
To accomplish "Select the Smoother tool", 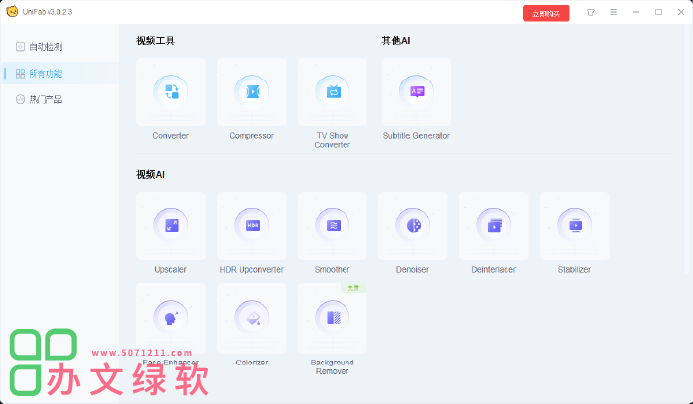I will tap(332, 227).
